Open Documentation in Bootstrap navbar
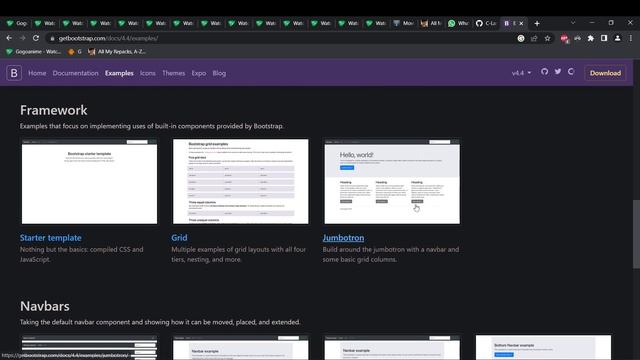Image resolution: width=640 pixels, height=360 pixels. 76,73
